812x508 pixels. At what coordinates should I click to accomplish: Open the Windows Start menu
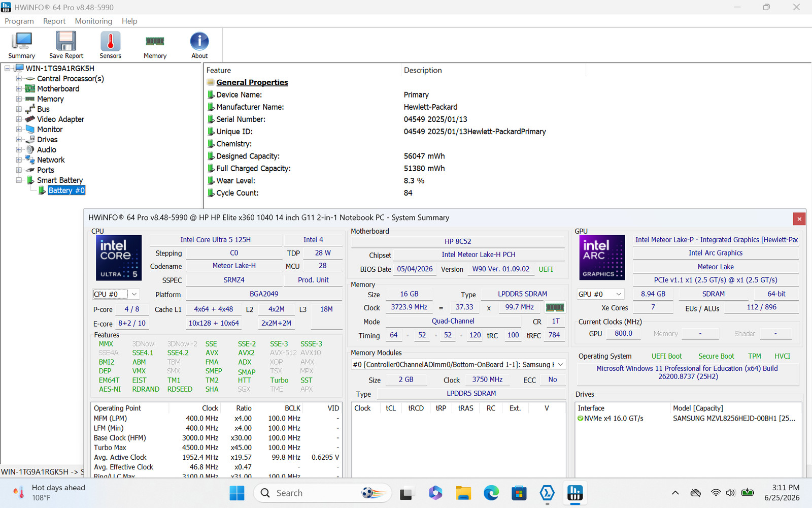click(x=237, y=493)
